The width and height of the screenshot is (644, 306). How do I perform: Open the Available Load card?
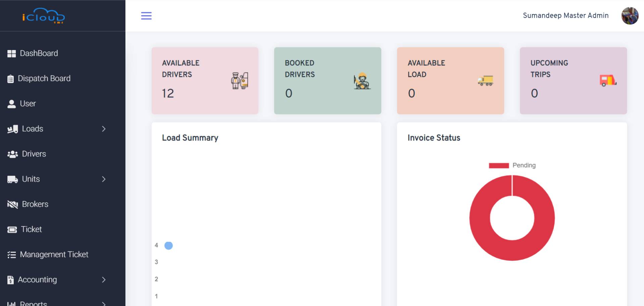pyautogui.click(x=450, y=81)
